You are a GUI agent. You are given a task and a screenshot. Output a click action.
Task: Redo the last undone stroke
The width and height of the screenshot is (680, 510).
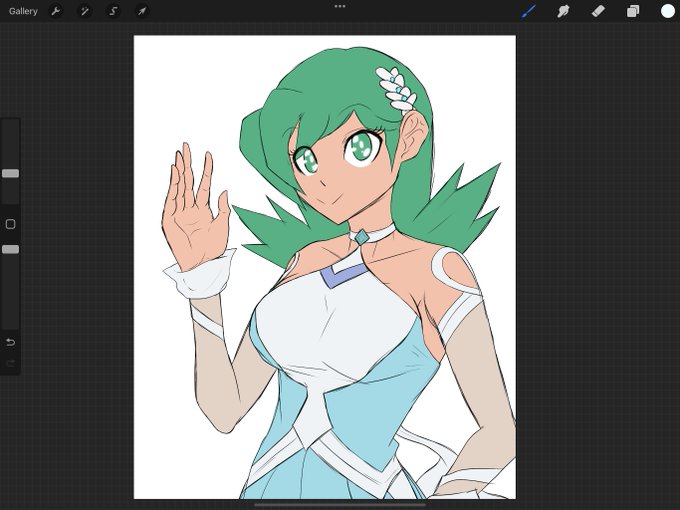point(10,363)
